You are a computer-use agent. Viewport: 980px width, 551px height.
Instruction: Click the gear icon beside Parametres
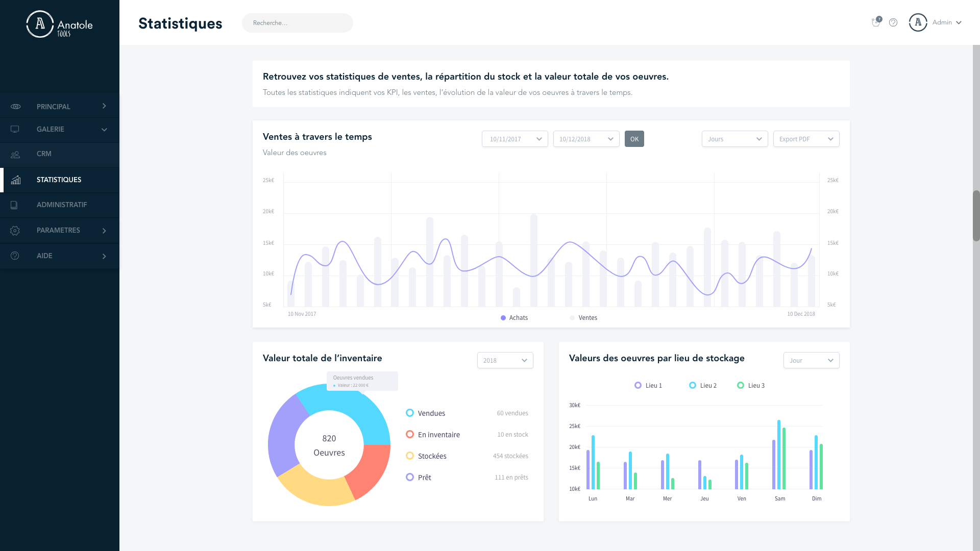[15, 231]
